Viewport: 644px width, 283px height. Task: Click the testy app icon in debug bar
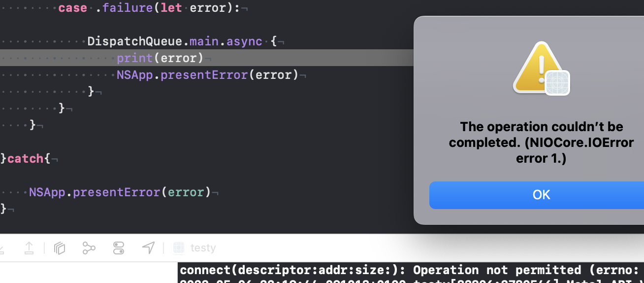click(179, 248)
